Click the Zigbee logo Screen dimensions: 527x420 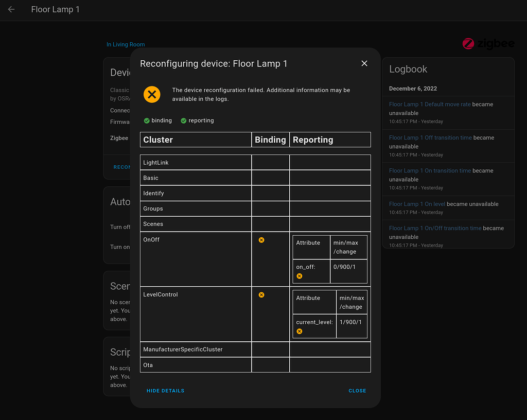488,43
